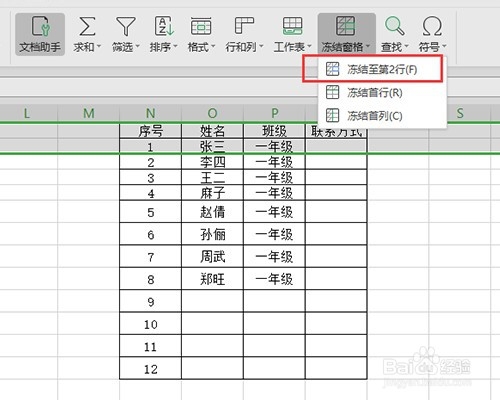Click the empty 姓名 cell in row 9
Image resolution: width=500 pixels, height=400 pixels.
pos(213,301)
